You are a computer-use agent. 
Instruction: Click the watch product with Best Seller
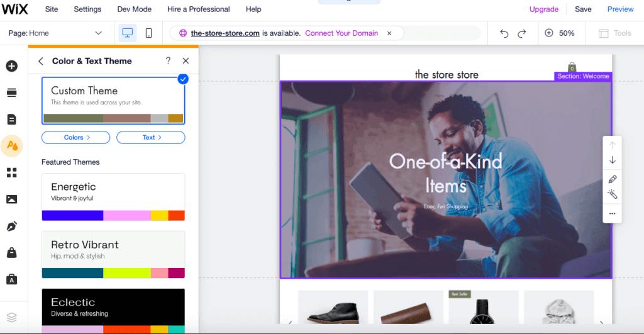[484, 308]
